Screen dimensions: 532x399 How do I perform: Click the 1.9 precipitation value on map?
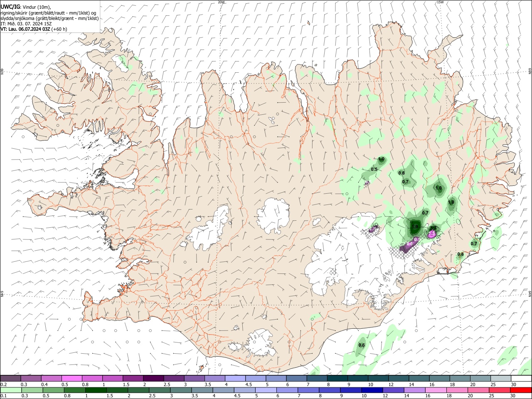(x=415, y=227)
